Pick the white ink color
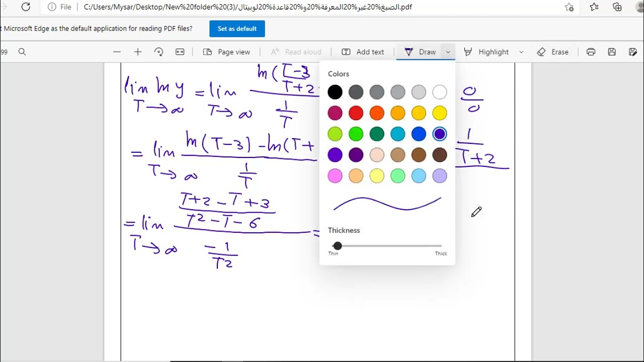Viewport: 644px width, 362px height. 440,92
